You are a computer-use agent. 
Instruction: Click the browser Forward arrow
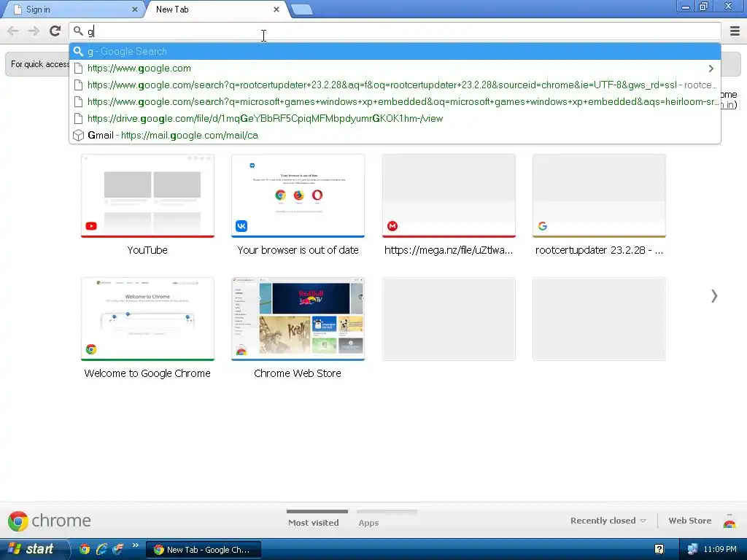pos(34,31)
